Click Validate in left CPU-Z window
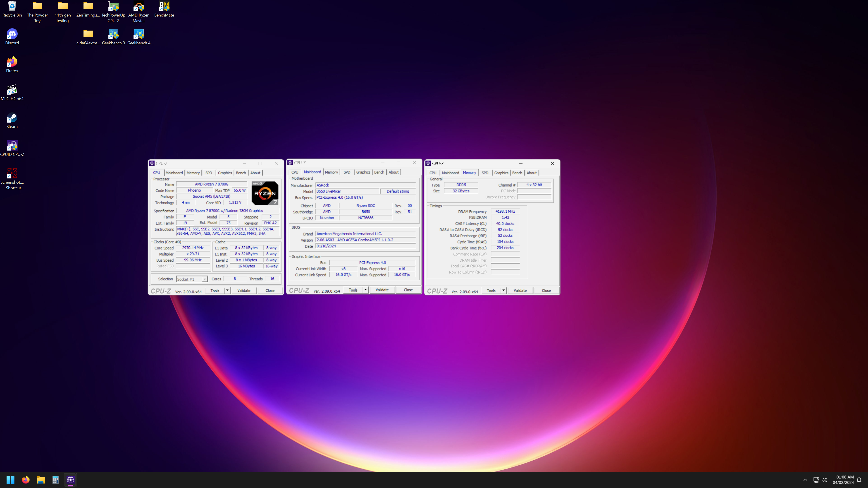 pos(244,290)
